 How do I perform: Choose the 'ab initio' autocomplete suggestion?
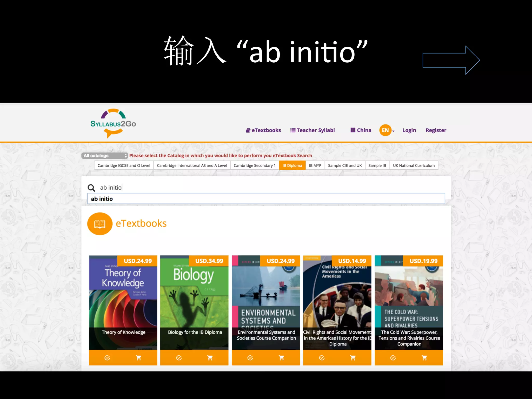[x=266, y=199]
